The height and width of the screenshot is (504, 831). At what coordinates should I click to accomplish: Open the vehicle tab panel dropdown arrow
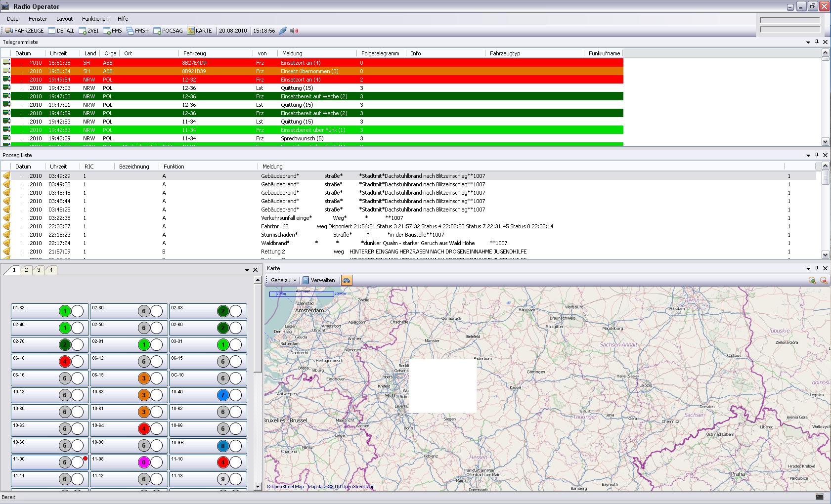(247, 270)
